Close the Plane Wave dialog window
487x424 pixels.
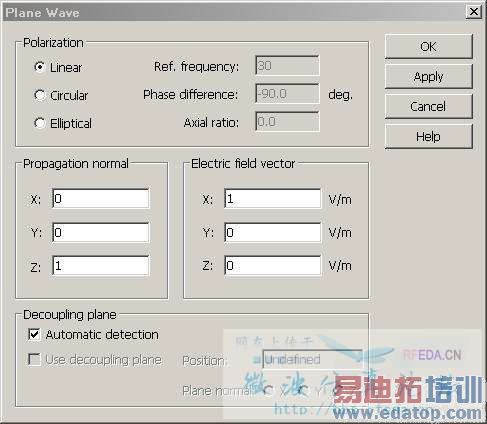coord(474,12)
